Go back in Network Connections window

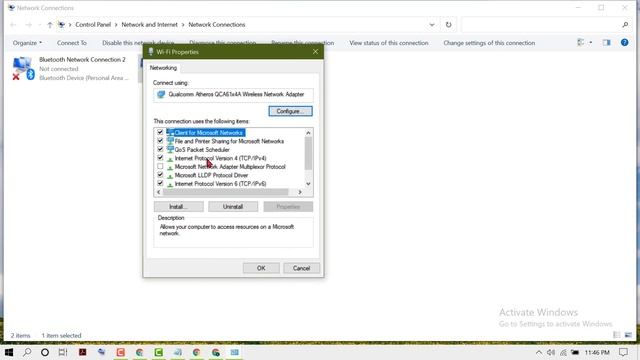point(13,25)
